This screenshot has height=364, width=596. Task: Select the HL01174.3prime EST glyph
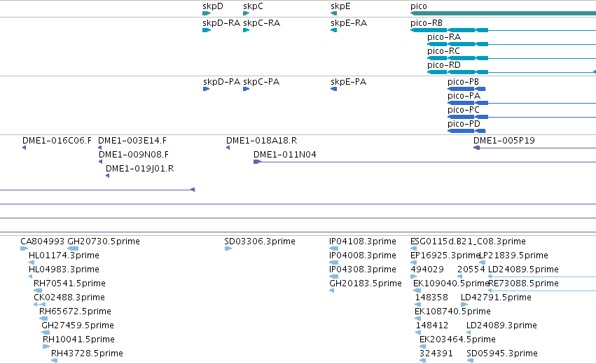click(x=32, y=262)
